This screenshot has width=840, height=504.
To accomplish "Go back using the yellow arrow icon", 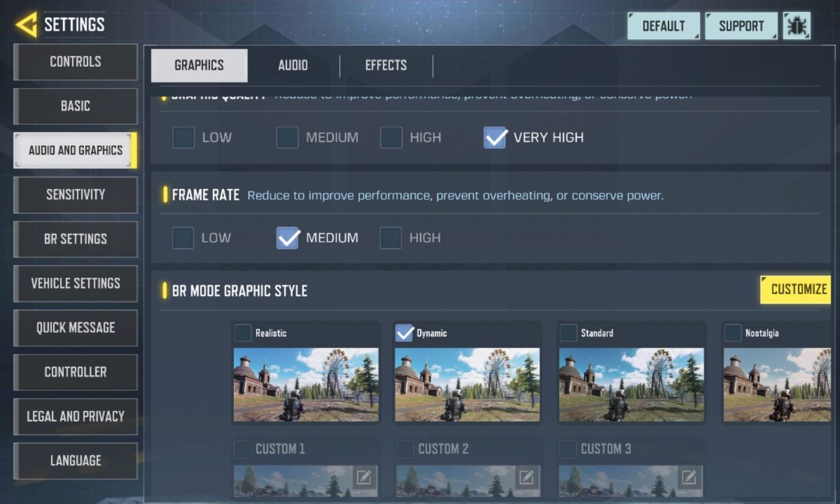I will pyautogui.click(x=26, y=25).
